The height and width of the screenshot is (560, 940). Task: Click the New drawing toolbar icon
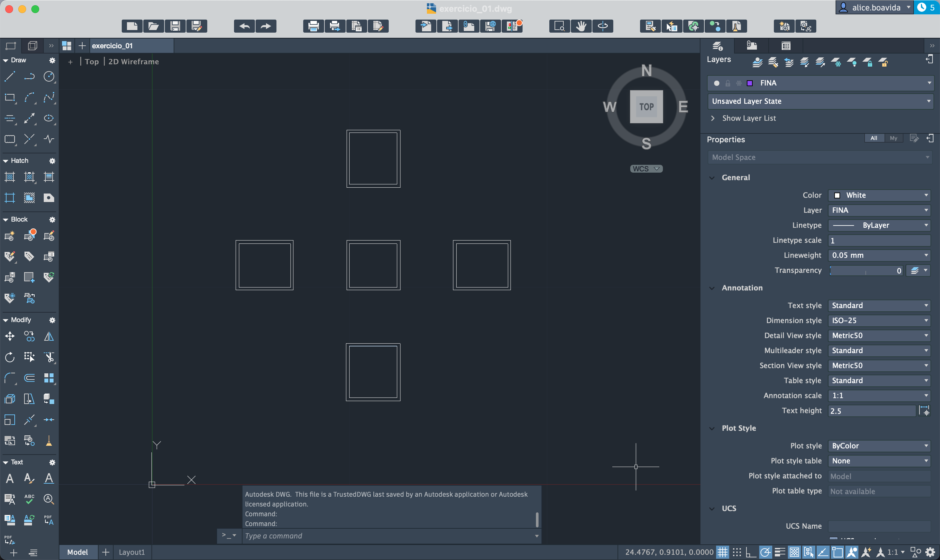[x=132, y=26]
